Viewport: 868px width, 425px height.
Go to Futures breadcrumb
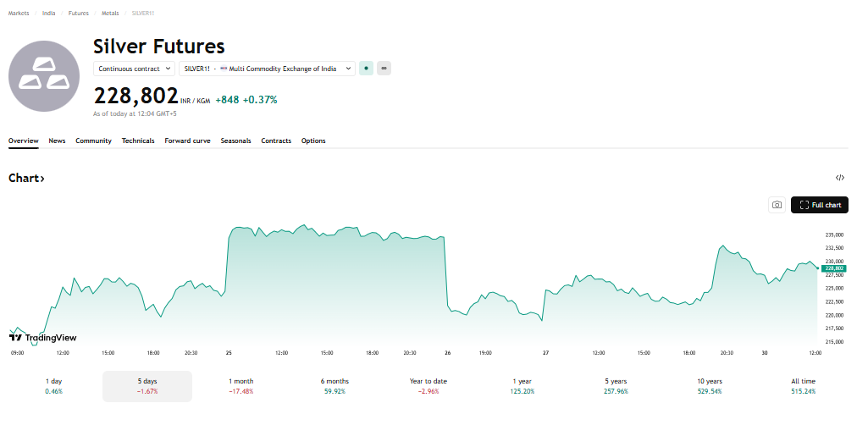tap(79, 14)
